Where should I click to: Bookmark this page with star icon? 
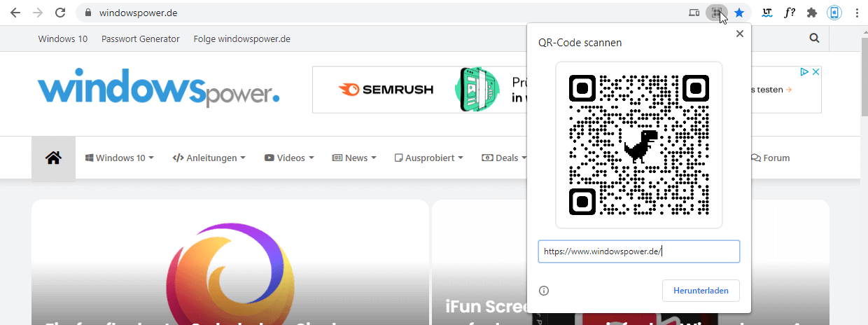click(739, 13)
